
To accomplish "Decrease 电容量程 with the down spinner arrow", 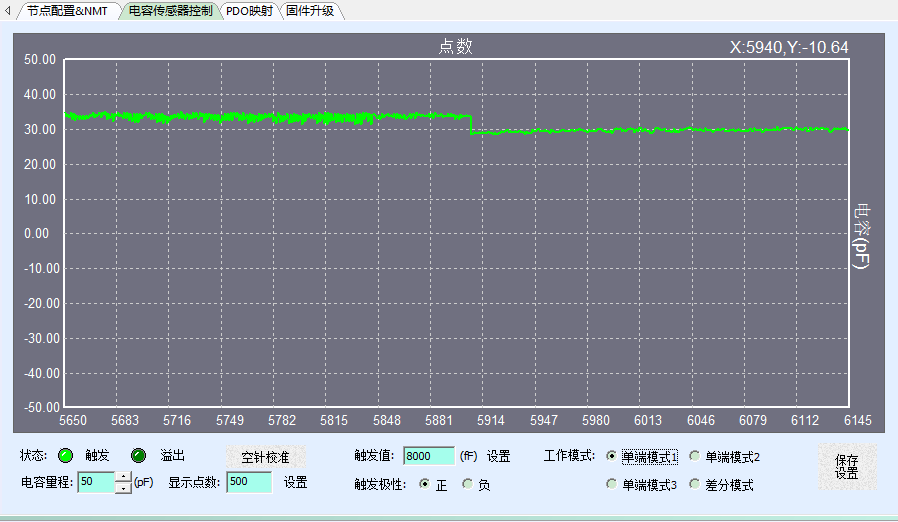I will coord(123,488).
